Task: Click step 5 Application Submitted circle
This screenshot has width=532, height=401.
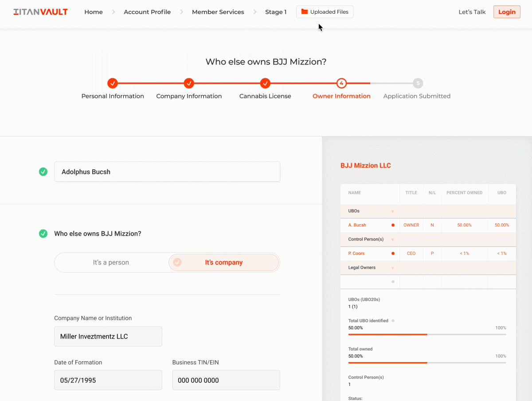Action: click(418, 83)
